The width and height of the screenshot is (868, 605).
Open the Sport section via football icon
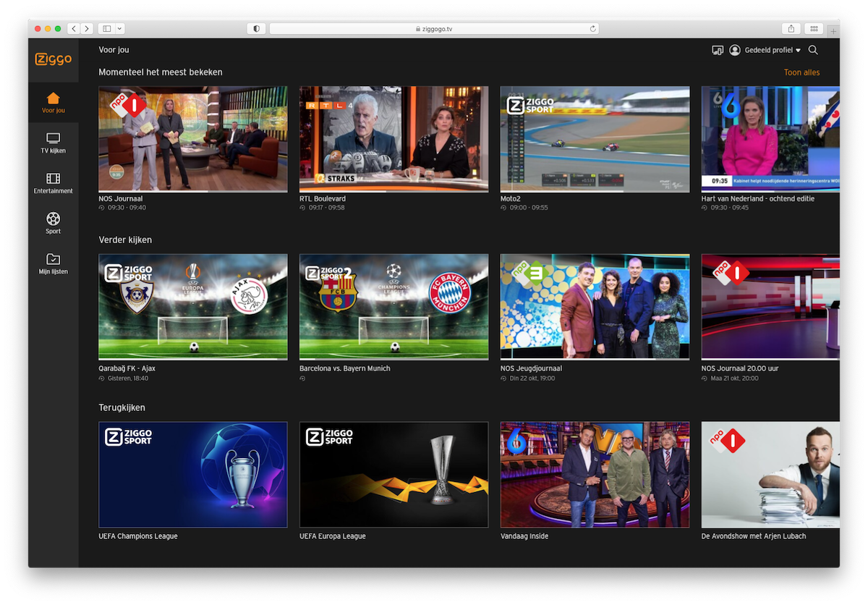tap(53, 219)
